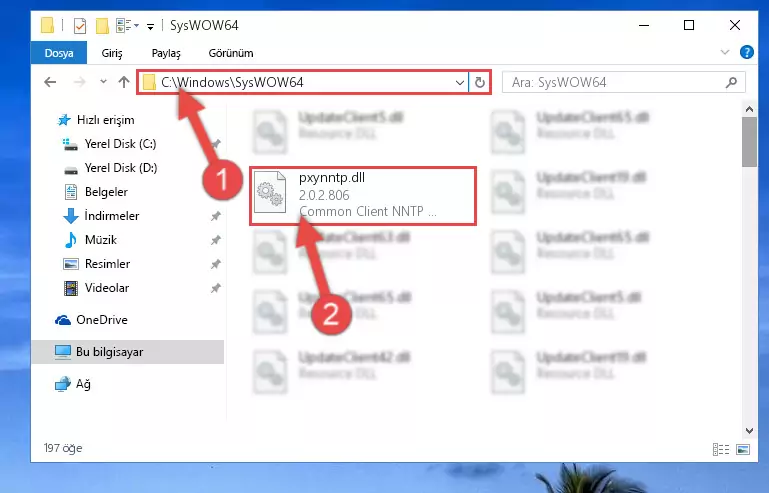The image size is (769, 493).
Task: Click the folder icon in title bar
Action: pos(48,25)
